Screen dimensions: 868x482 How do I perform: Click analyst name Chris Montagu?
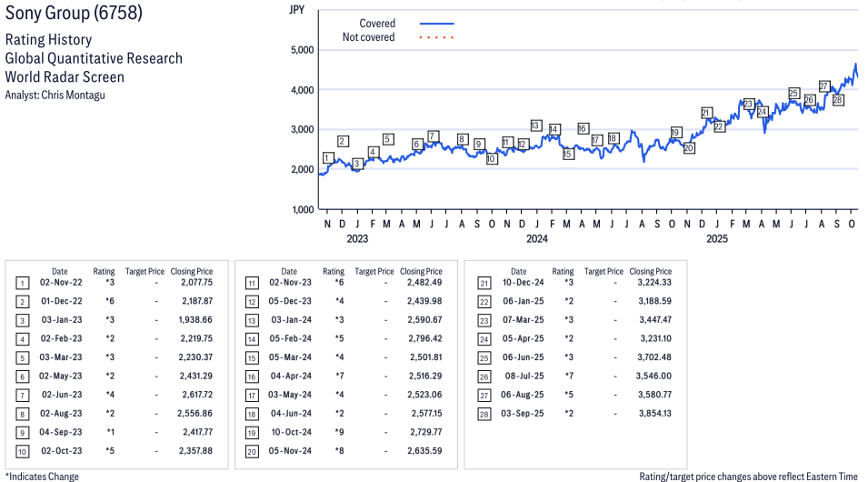tap(75, 95)
